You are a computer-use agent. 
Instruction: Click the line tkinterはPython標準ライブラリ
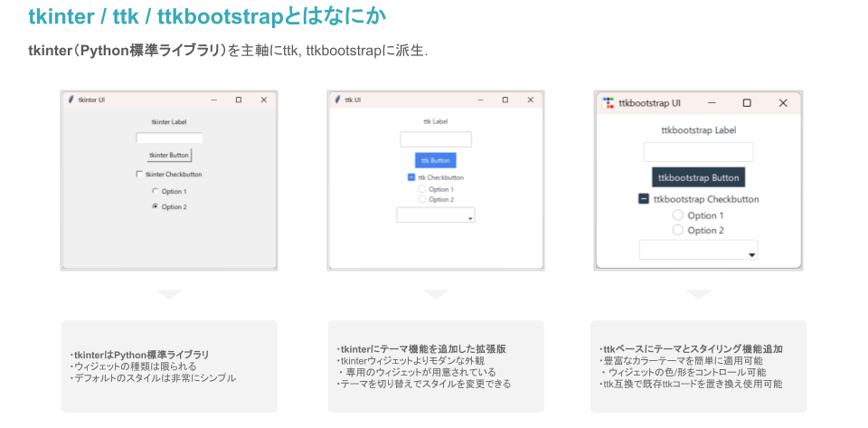click(x=140, y=355)
